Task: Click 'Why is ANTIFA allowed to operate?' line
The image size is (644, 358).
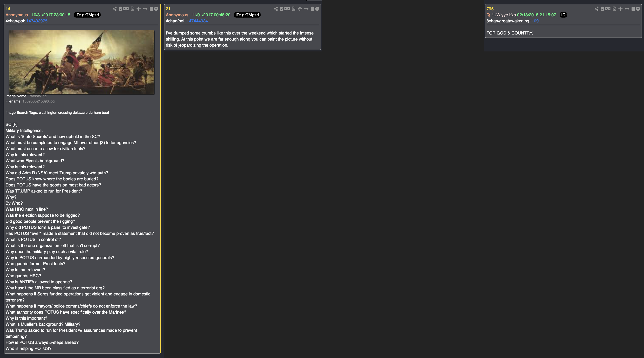Action: tap(39, 282)
